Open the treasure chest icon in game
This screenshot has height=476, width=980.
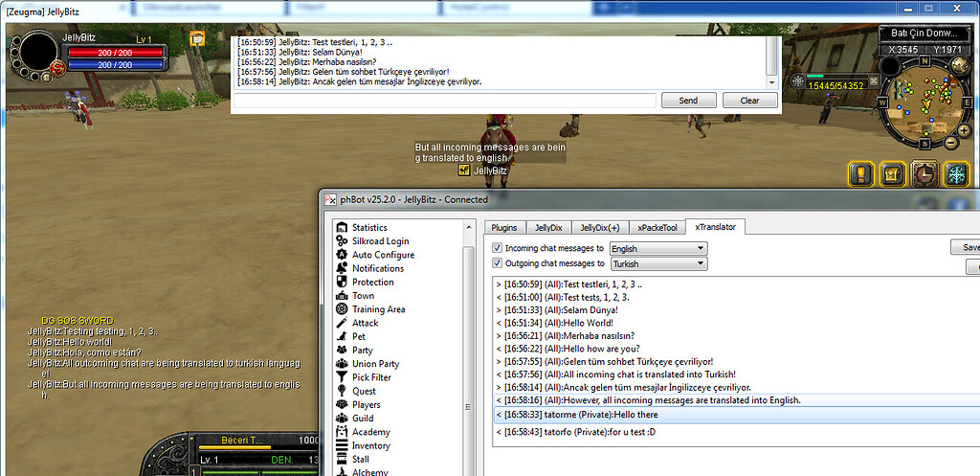pyautogui.click(x=892, y=174)
